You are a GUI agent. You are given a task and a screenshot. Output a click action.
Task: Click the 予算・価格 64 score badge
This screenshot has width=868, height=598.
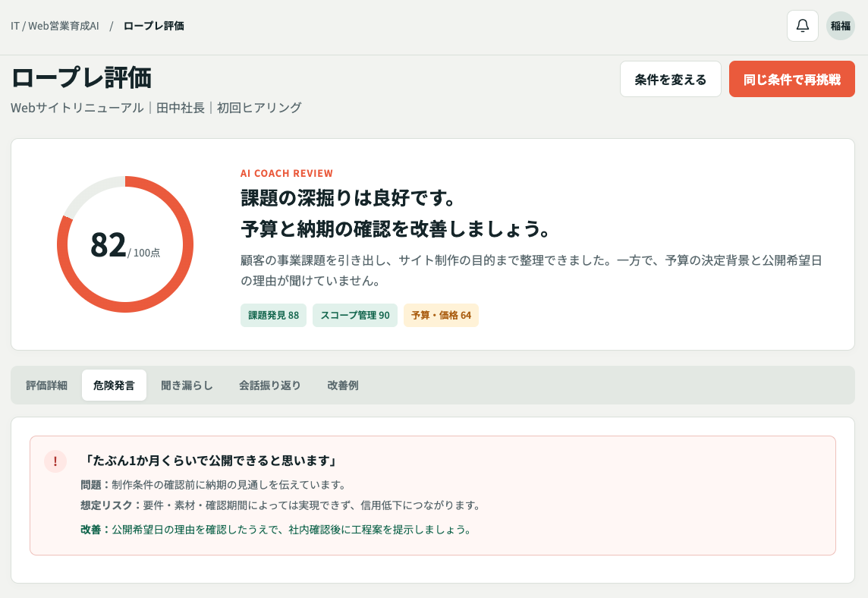(441, 315)
